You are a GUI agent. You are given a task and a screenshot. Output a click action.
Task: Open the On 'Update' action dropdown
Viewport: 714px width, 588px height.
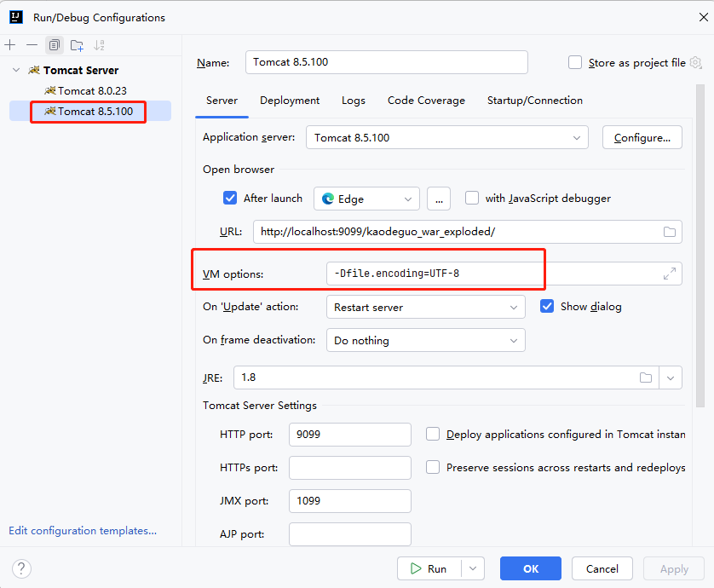[x=425, y=307]
